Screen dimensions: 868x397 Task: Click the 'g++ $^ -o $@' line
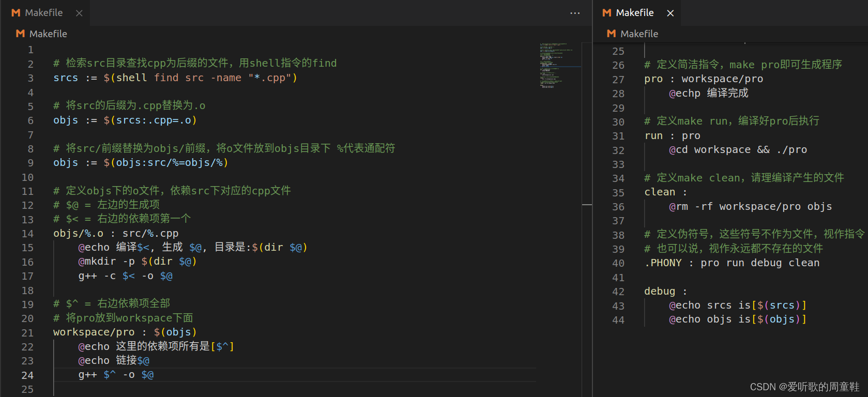[x=116, y=375]
